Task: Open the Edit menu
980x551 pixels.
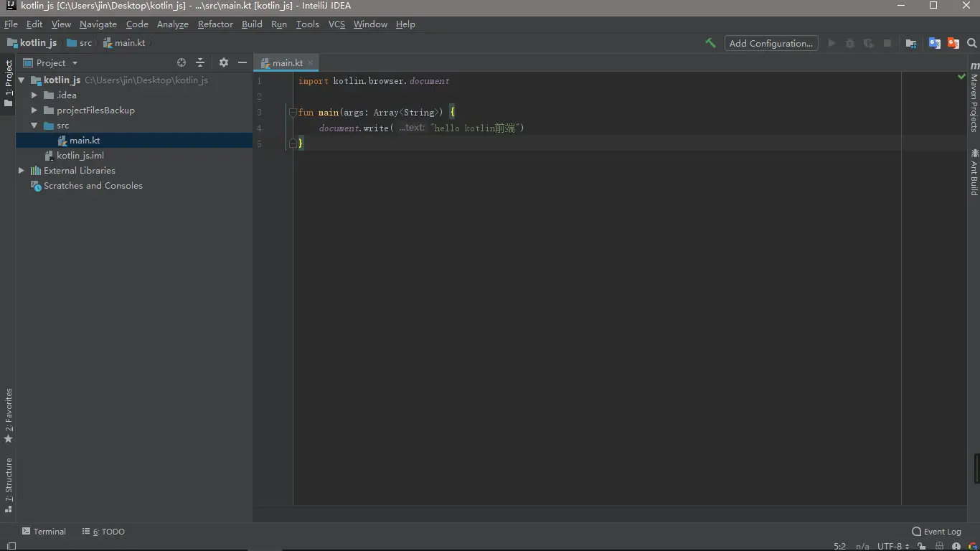Action: [x=34, y=24]
